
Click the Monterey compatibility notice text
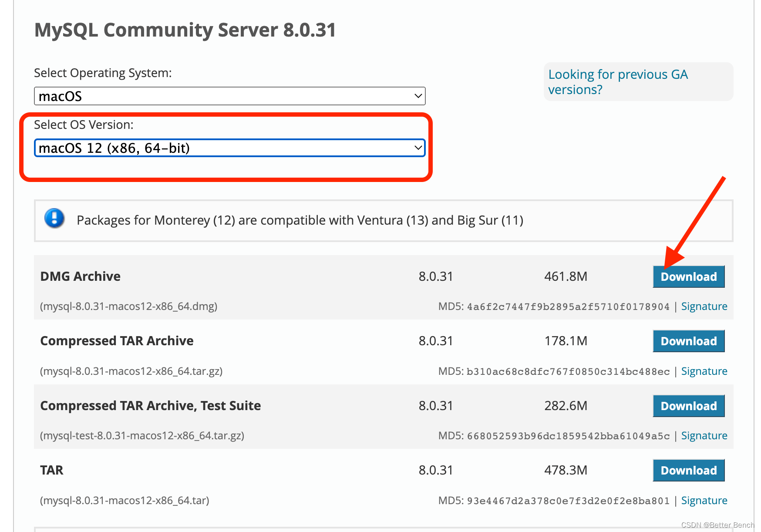point(300,220)
